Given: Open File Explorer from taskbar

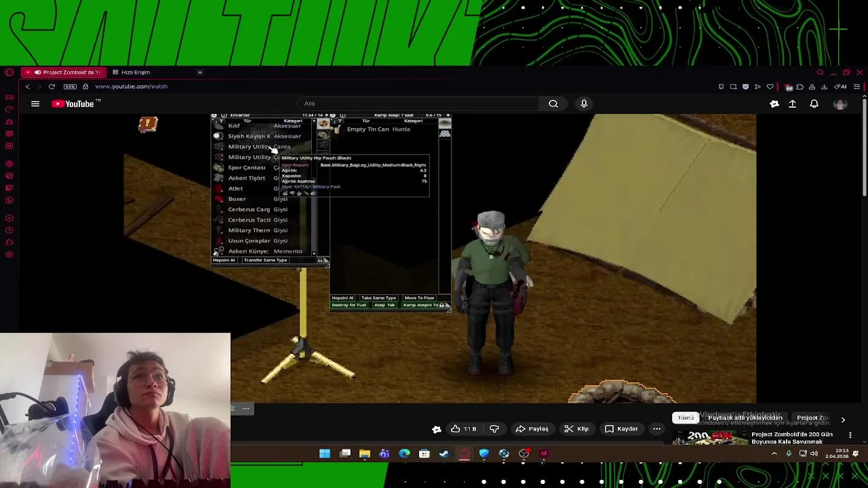Looking at the screenshot, I should tap(365, 453).
